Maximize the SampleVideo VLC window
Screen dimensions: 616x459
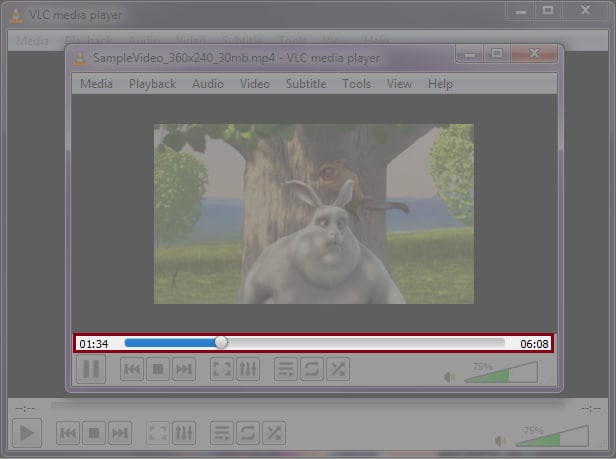[x=497, y=54]
